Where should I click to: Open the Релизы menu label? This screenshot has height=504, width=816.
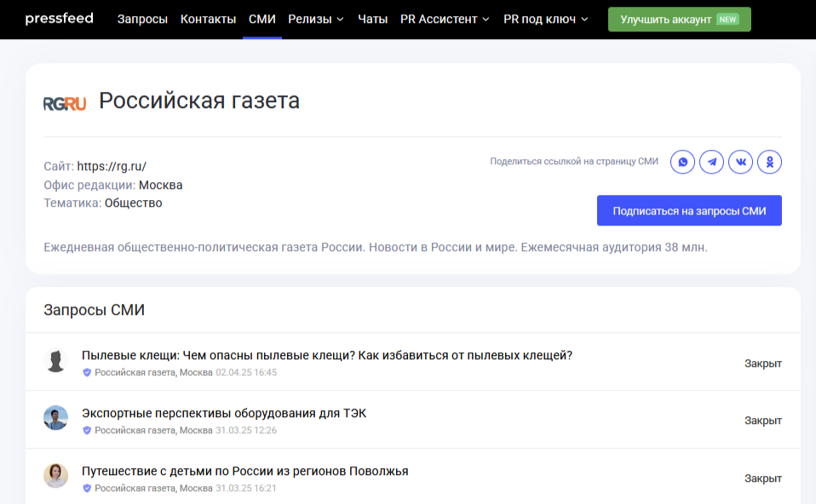(310, 20)
